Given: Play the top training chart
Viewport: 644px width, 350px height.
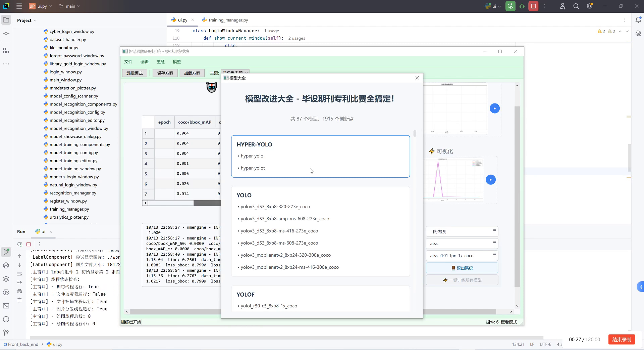Looking at the screenshot, I should pos(494,108).
